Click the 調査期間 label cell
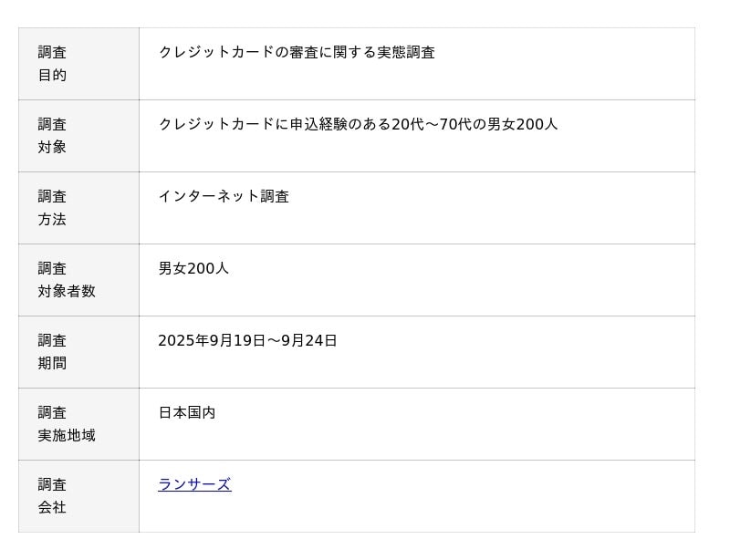Viewport: 730px width, 560px height. coord(78,352)
